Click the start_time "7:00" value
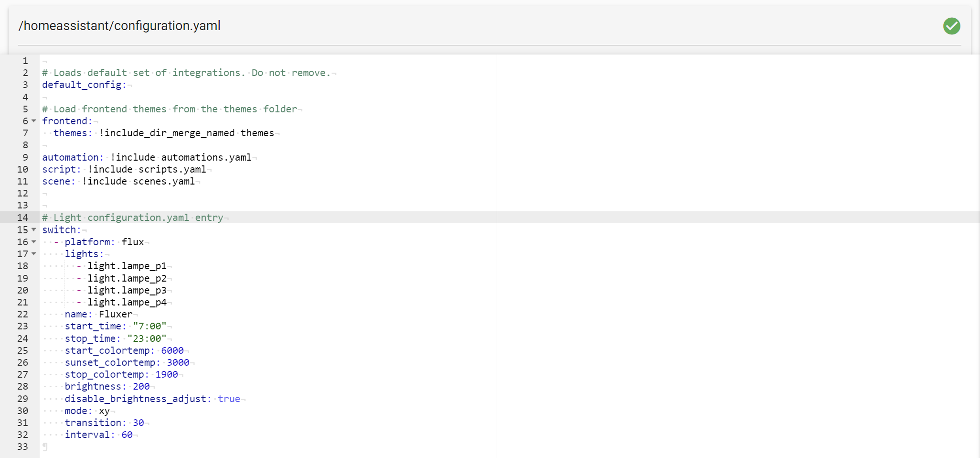This screenshot has height=458, width=980. coord(149,326)
